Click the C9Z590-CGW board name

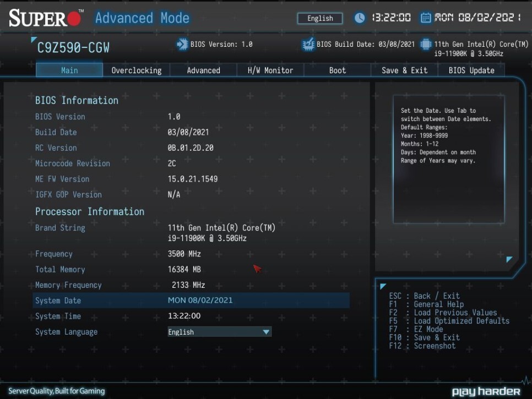click(x=73, y=48)
